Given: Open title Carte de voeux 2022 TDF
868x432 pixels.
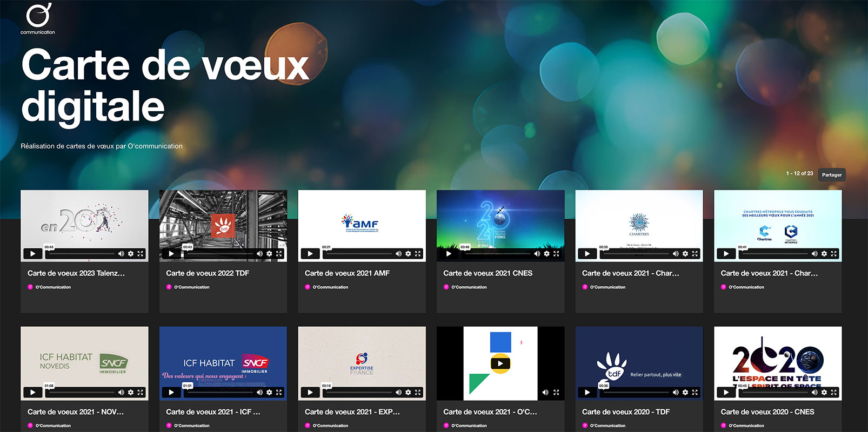Looking at the screenshot, I should pyautogui.click(x=208, y=273).
